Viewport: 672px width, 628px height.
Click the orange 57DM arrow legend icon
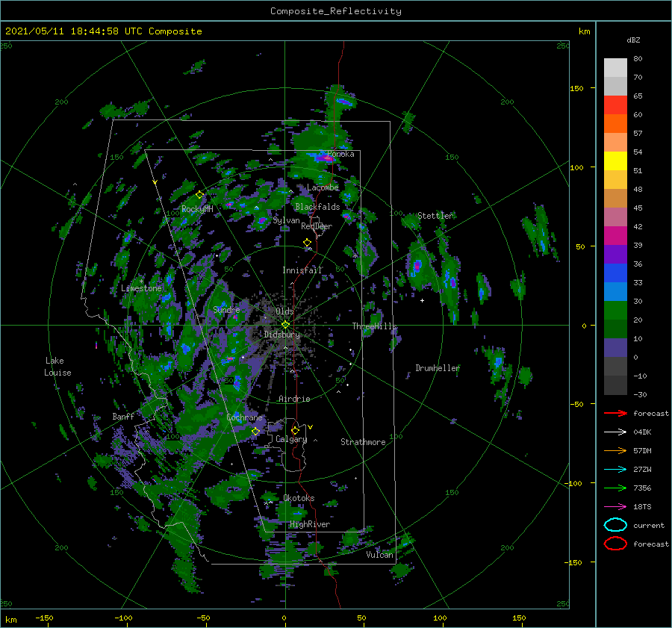(615, 450)
